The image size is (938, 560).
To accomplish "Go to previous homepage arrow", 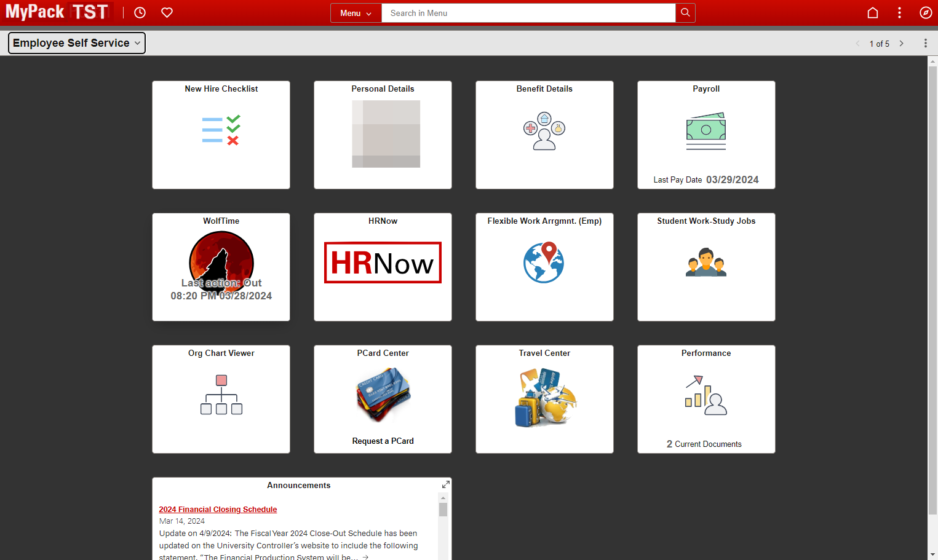I will click(858, 43).
